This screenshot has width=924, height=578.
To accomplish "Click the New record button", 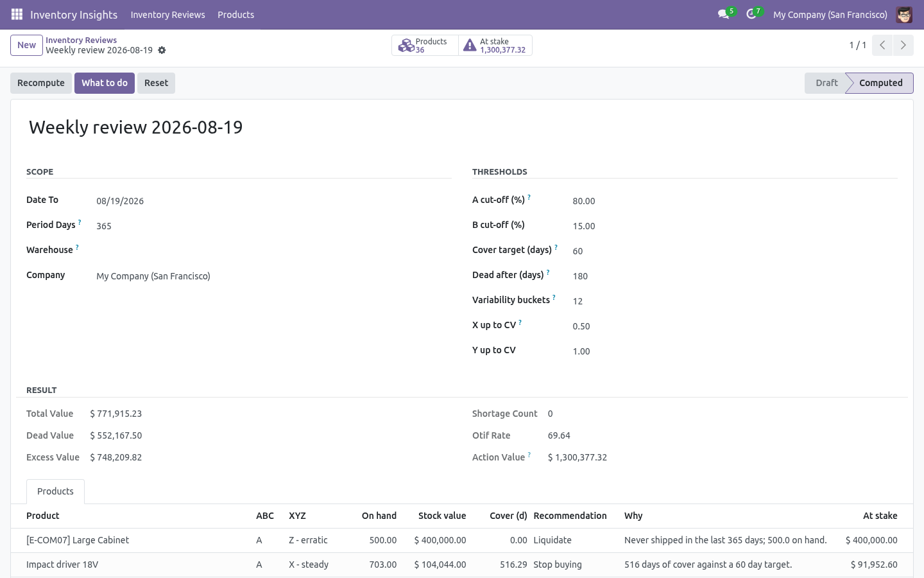I will (x=26, y=45).
